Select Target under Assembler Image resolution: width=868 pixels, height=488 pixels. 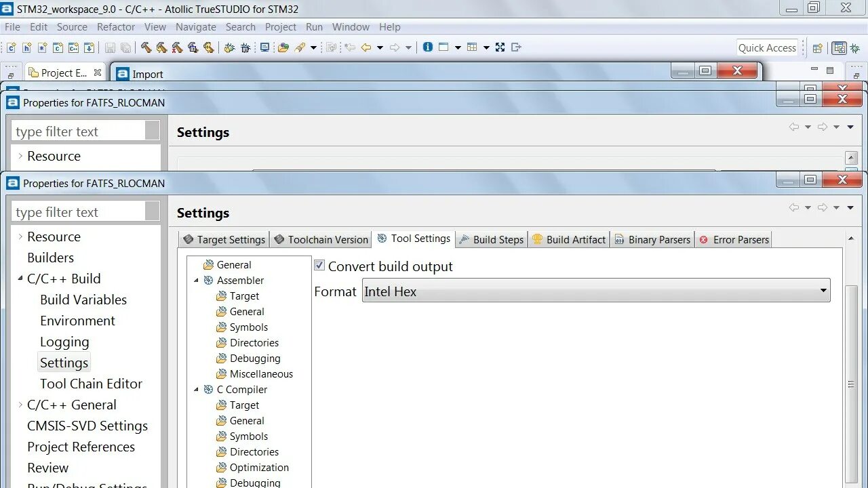pyautogui.click(x=244, y=296)
